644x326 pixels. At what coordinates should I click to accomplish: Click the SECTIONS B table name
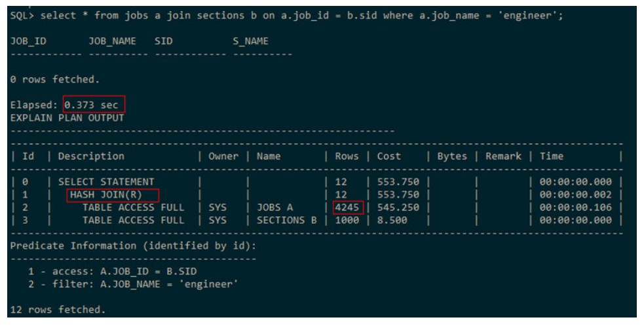click(286, 220)
